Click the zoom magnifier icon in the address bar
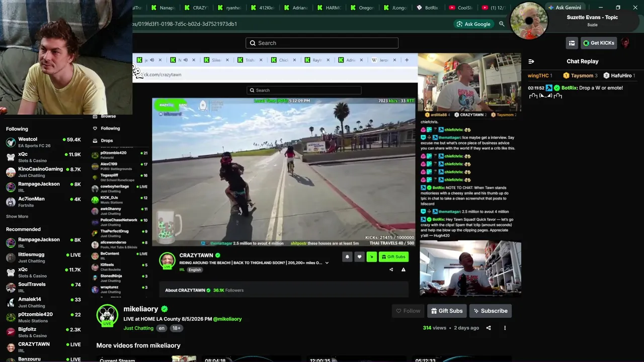Screen dimensions: 644x362 pyautogui.click(x=502, y=24)
